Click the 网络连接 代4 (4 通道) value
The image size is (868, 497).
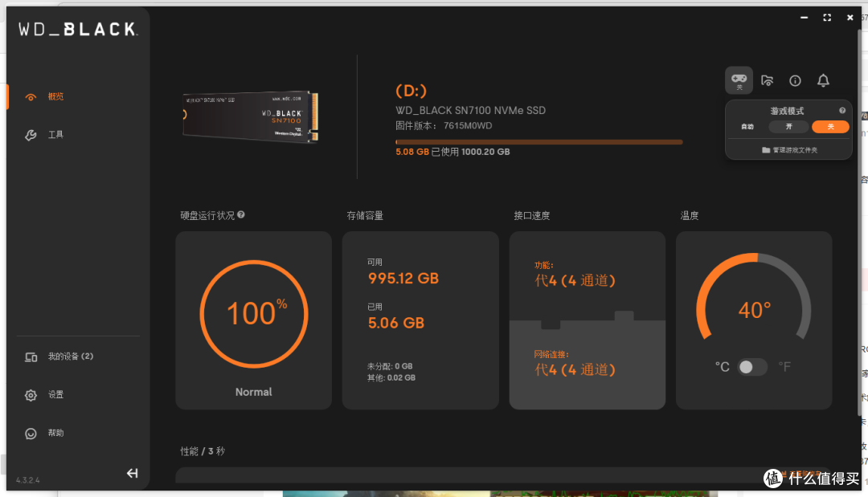coord(575,370)
